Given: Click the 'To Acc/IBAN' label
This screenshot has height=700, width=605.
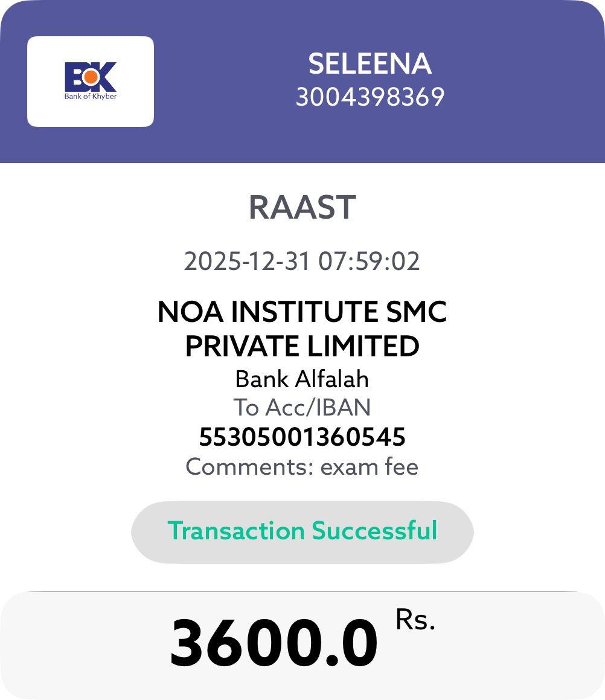Looking at the screenshot, I should coord(302,408).
